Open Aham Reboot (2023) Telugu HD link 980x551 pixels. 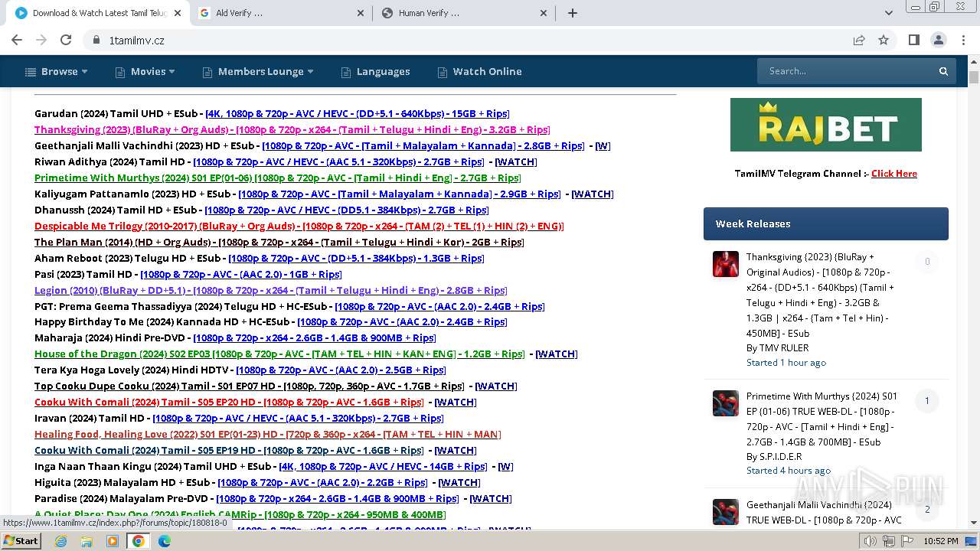pos(355,258)
